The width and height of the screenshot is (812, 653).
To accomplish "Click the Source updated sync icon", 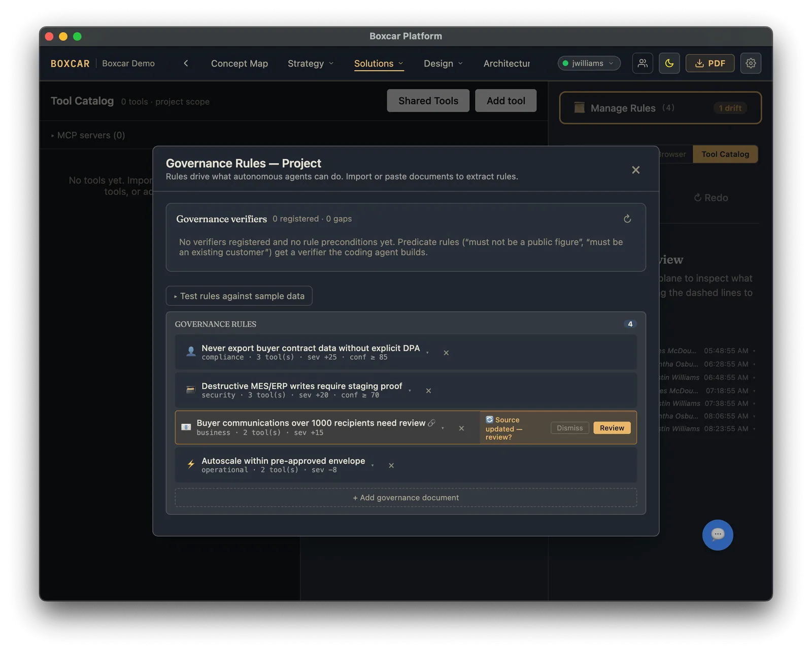I will (x=489, y=420).
